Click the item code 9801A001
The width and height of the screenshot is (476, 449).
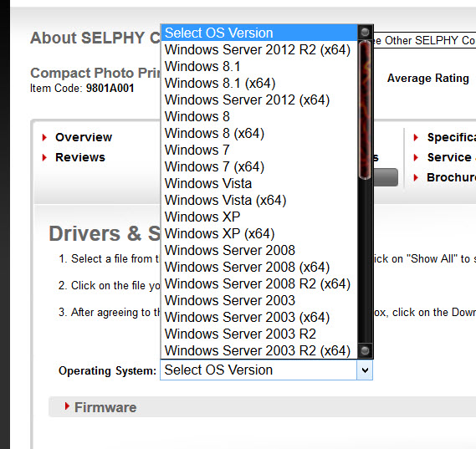pyautogui.click(x=110, y=88)
